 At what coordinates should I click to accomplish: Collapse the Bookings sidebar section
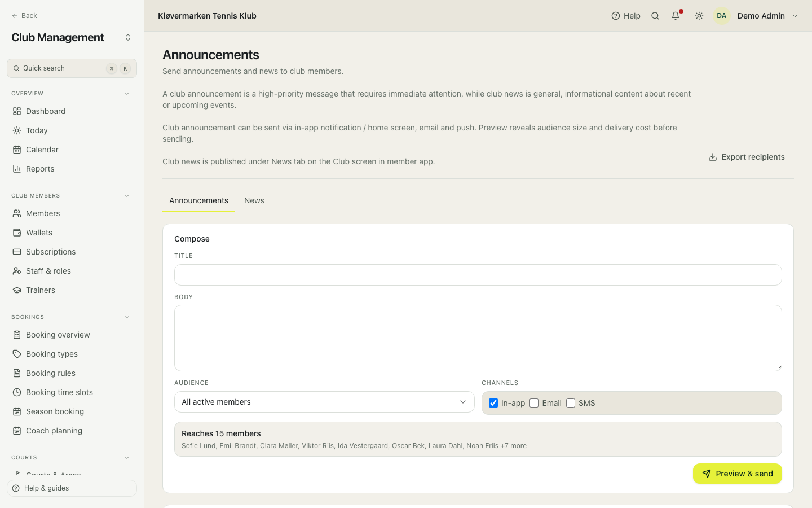[127, 317]
